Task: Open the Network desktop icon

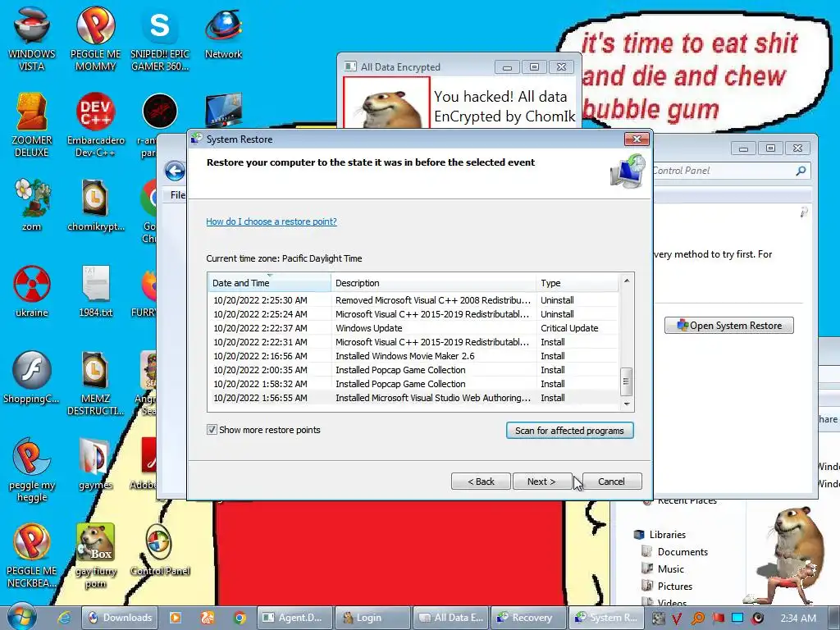Action: pos(223,32)
